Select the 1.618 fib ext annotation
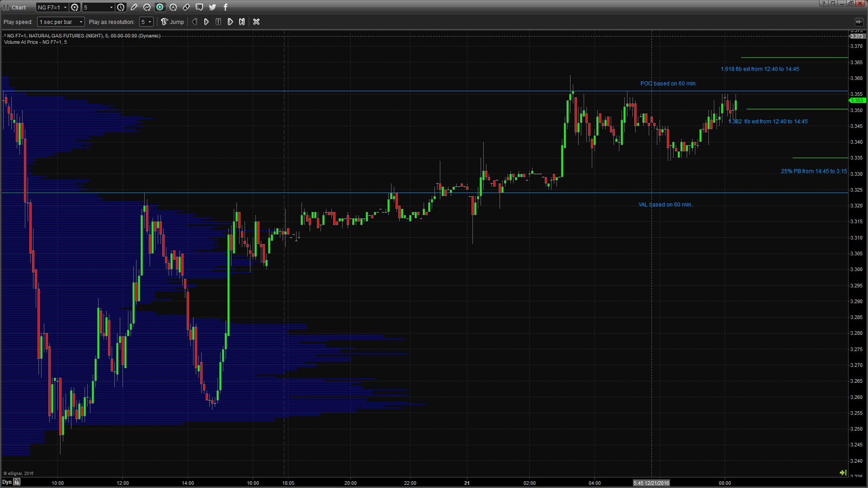 click(x=759, y=69)
